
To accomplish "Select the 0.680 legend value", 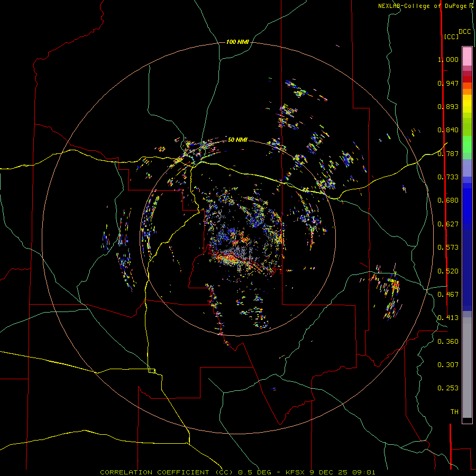I will tap(448, 200).
